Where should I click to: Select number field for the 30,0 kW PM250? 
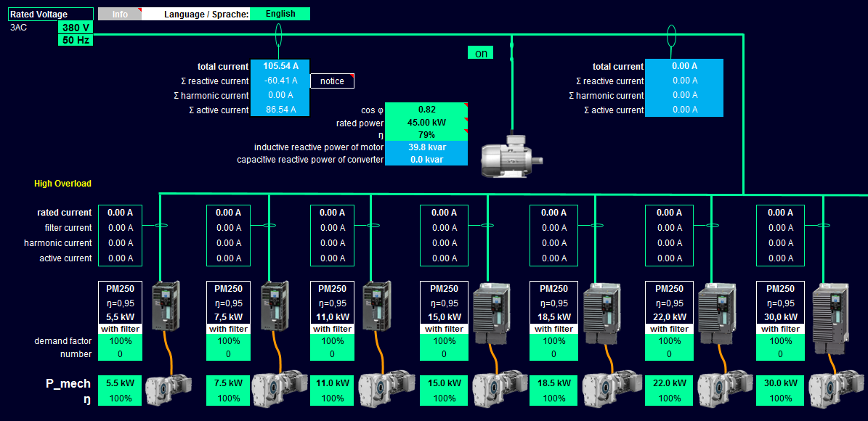(780, 354)
